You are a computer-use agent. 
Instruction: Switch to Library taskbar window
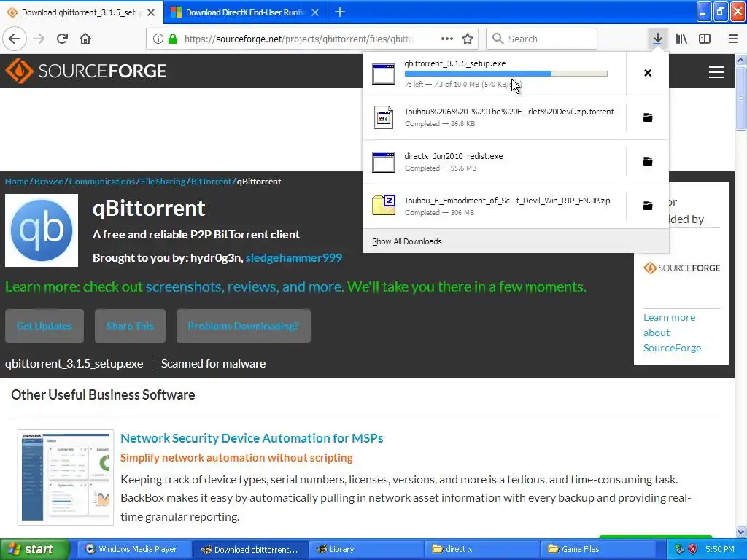[367, 549]
